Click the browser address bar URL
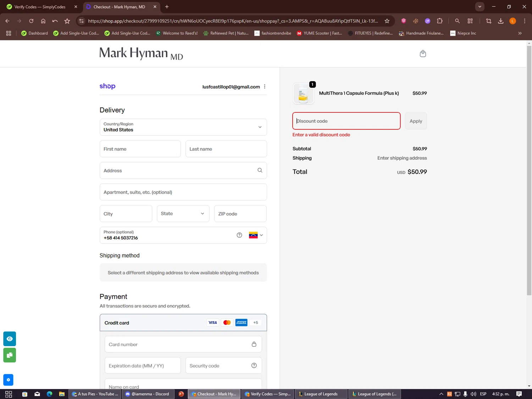Screen dimensions: 532x399 pyautogui.click(x=233, y=21)
